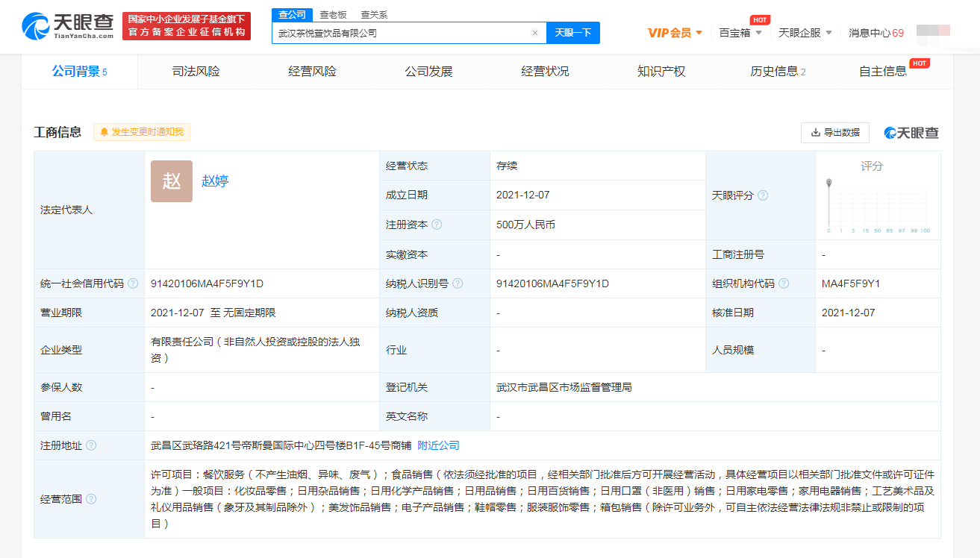Click the TianYanCha logo in header
This screenshot has height=558, width=980.
pyautogui.click(x=68, y=26)
